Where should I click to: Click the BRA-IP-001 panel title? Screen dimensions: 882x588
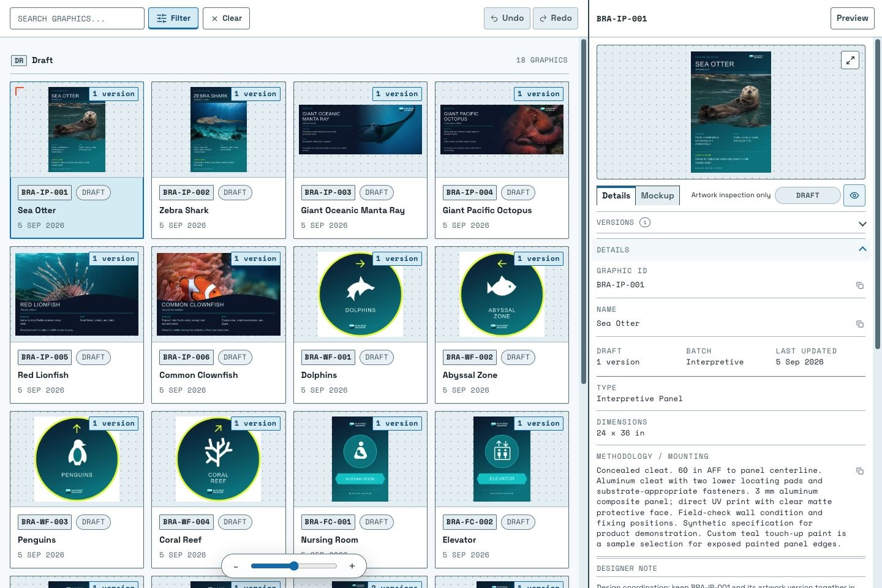[622, 19]
